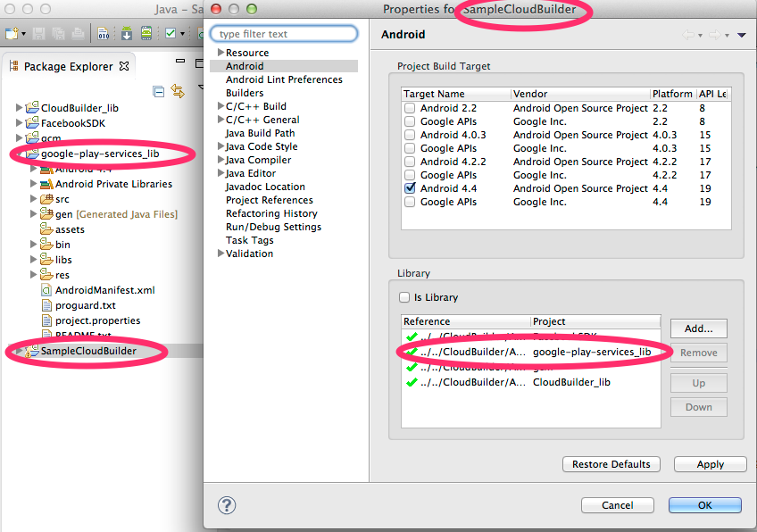Image resolution: width=757 pixels, height=532 pixels.
Task: Check Google APIs 4.0.3 build target
Action: click(x=410, y=148)
